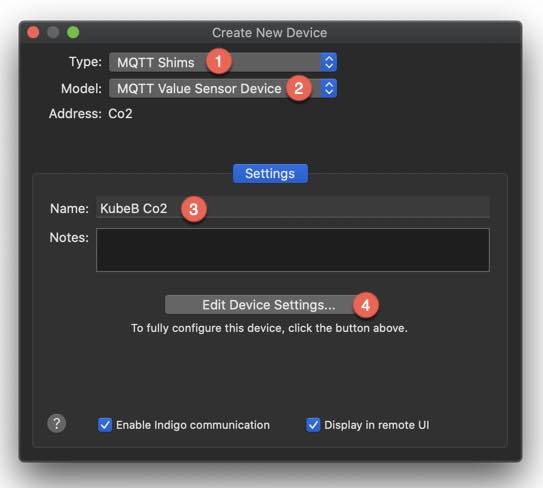This screenshot has width=543, height=488.
Task: Close the Create New Device window
Action: pos(33,32)
